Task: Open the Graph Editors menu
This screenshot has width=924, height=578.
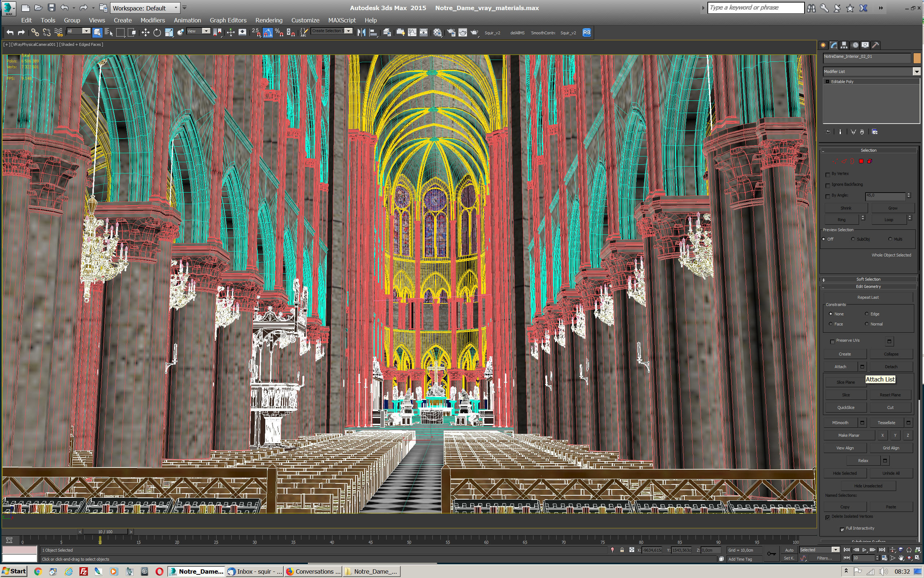Action: pos(228,20)
